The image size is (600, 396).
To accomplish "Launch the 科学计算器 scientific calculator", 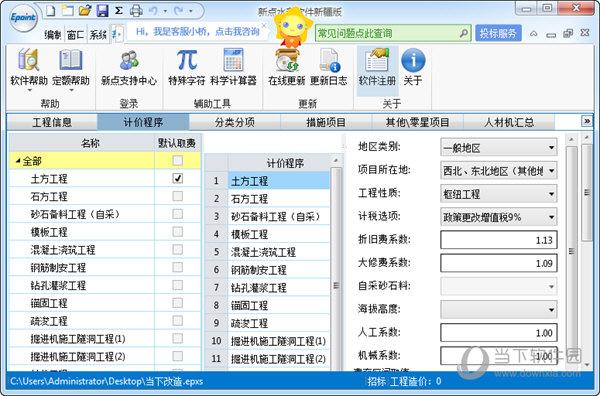I will (x=233, y=67).
